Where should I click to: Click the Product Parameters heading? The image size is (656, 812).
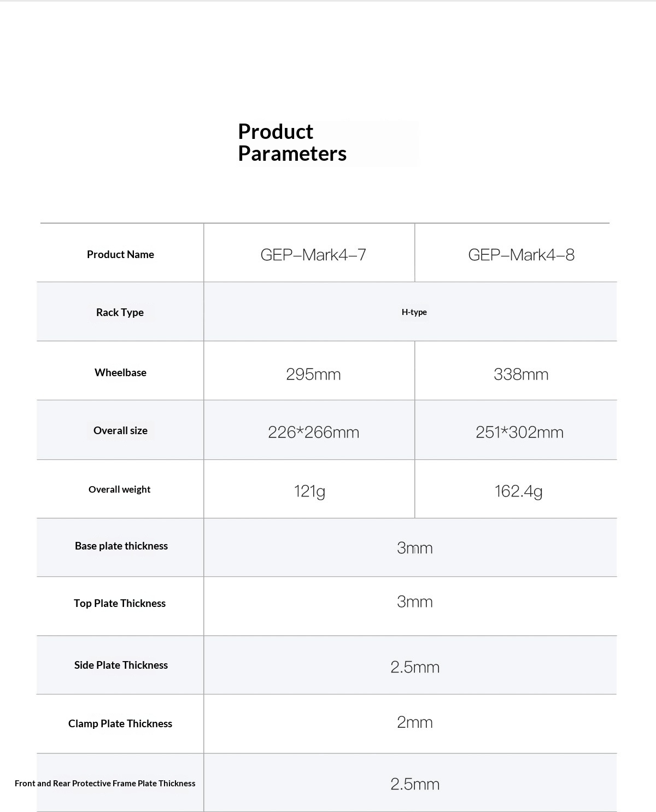click(x=292, y=143)
